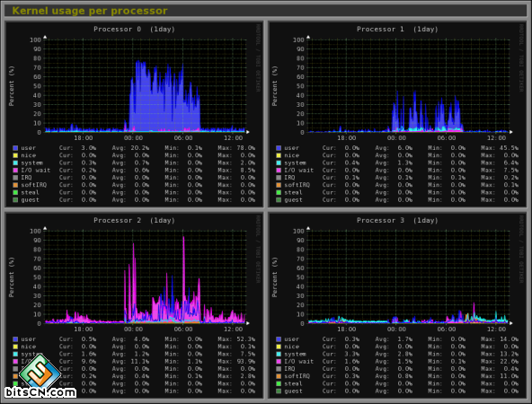Screen dimensions: 532x404
Task: Click the green steal swatch under Processor 3
Action: pos(279,383)
